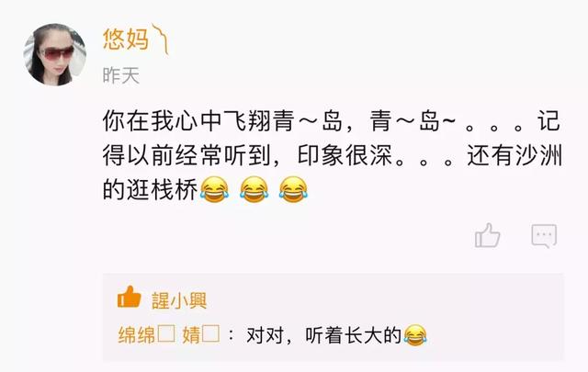Click the decorative symbol after 悠妈
Image resolution: width=588 pixels, height=372 pixels.
pos(160,39)
